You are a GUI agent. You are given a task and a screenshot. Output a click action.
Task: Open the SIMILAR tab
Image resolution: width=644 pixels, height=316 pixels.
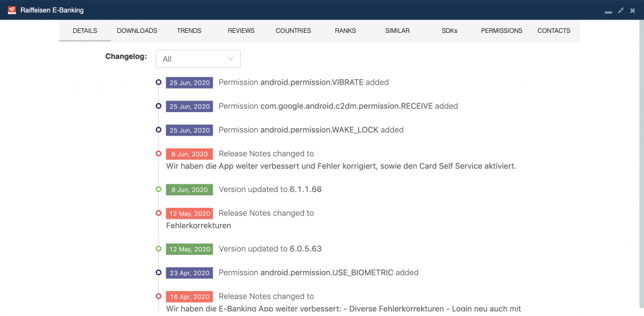397,30
